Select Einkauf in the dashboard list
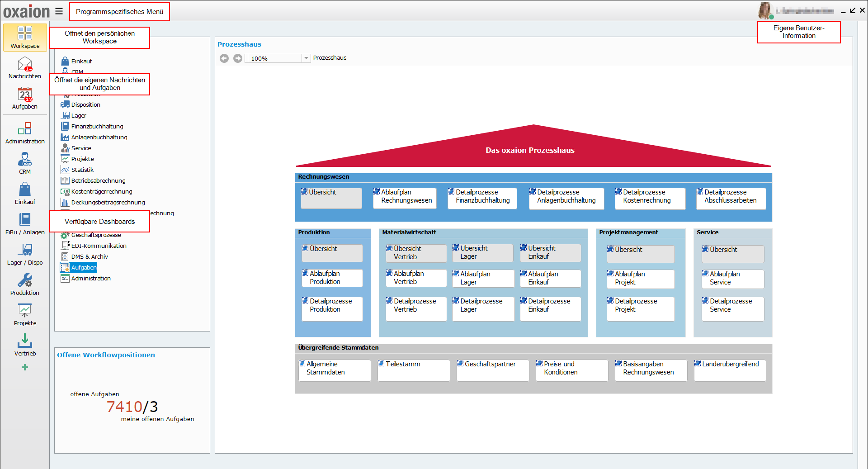The image size is (868, 469). tap(76, 61)
